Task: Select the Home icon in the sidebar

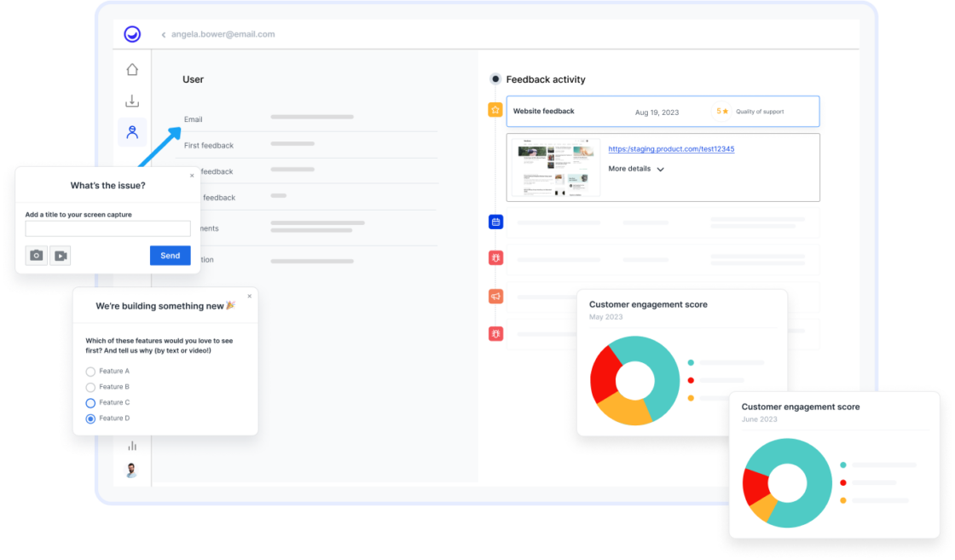Action: tap(132, 68)
